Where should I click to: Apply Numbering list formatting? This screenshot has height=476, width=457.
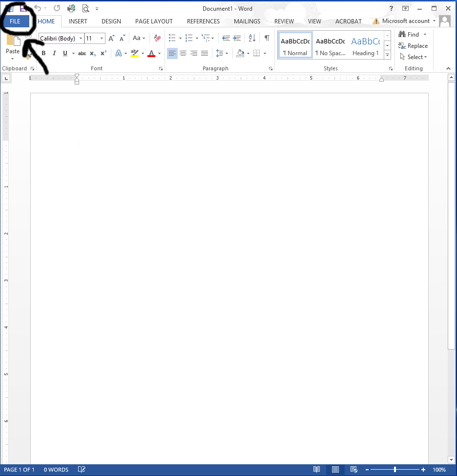pyautogui.click(x=189, y=38)
